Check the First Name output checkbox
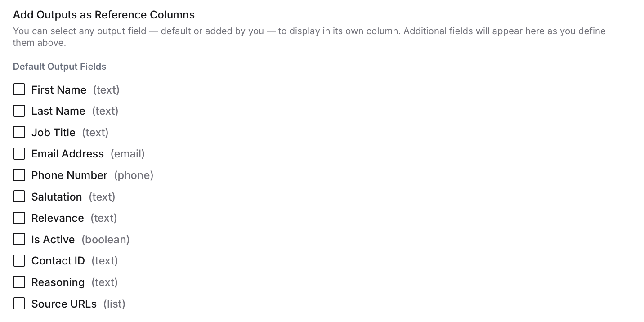Viewport: 644px width, 322px height. pos(19,89)
